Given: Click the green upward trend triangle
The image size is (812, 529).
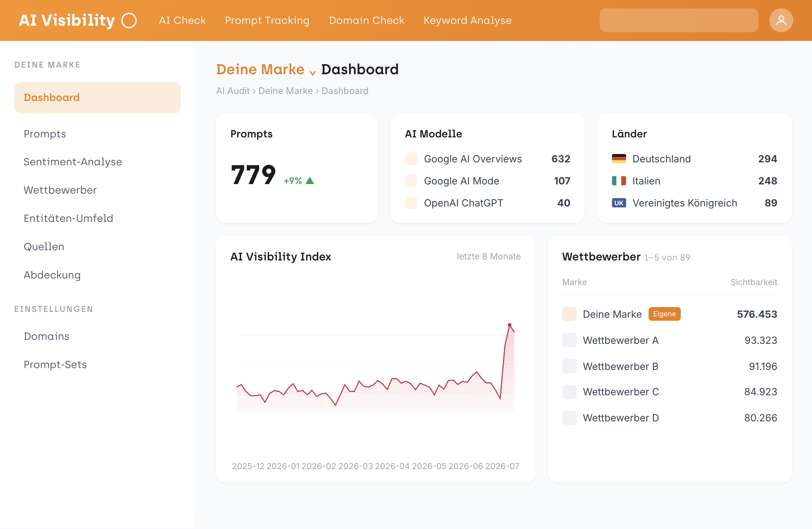Looking at the screenshot, I should [x=309, y=181].
